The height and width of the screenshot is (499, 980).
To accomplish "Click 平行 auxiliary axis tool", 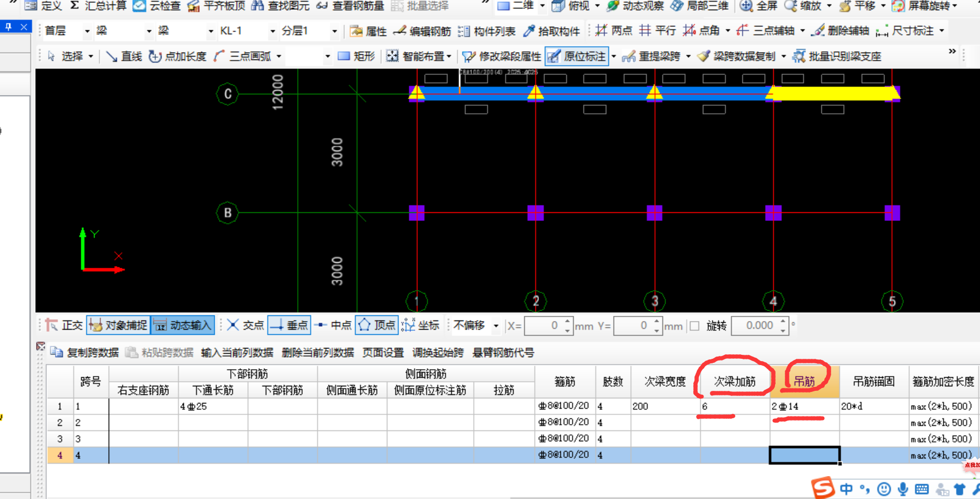I will (x=657, y=30).
